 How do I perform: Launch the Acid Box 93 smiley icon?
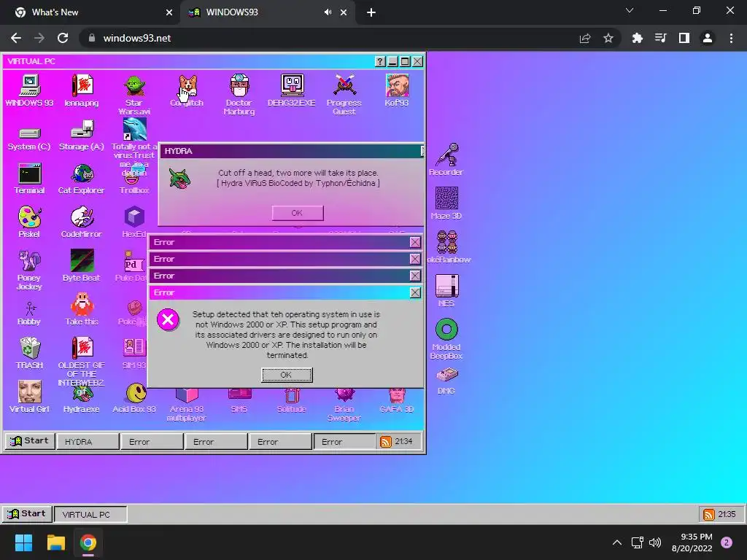[136, 393]
